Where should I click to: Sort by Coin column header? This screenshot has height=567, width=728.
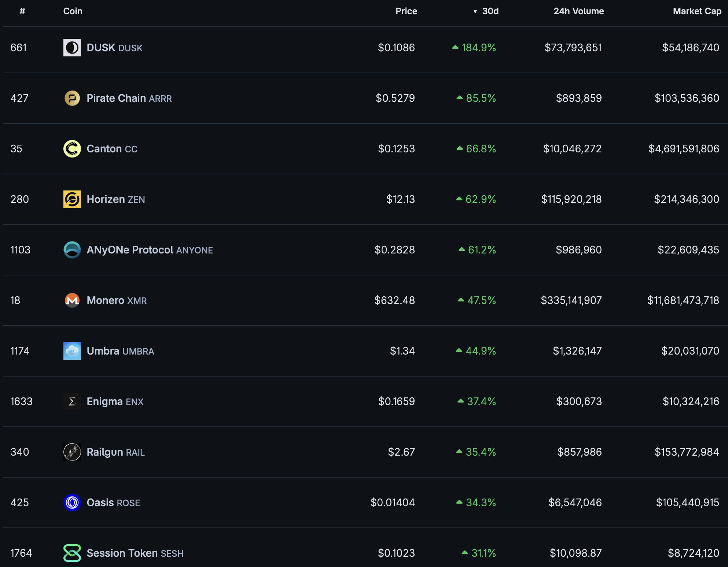pyautogui.click(x=73, y=11)
